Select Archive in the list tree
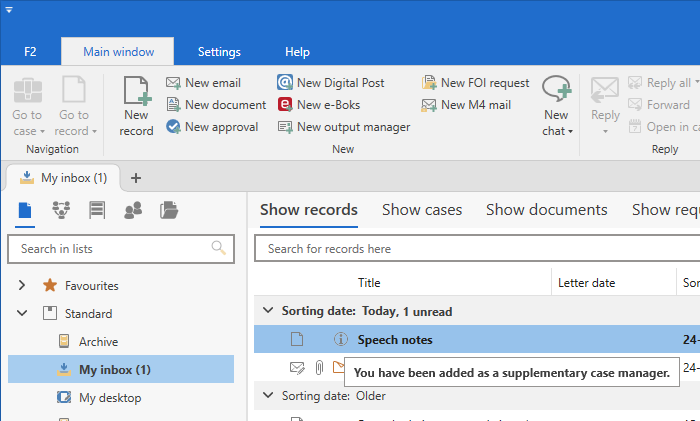The image size is (700, 421). coord(98,342)
